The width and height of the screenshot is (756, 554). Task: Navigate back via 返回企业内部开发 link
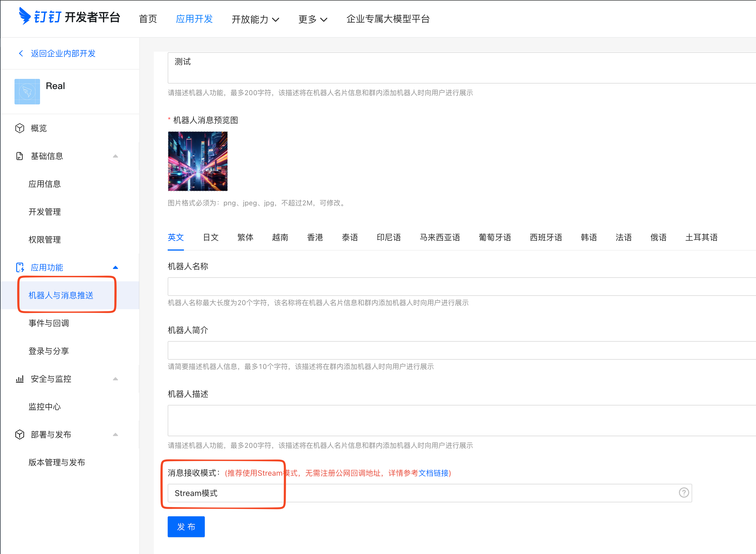[63, 53]
